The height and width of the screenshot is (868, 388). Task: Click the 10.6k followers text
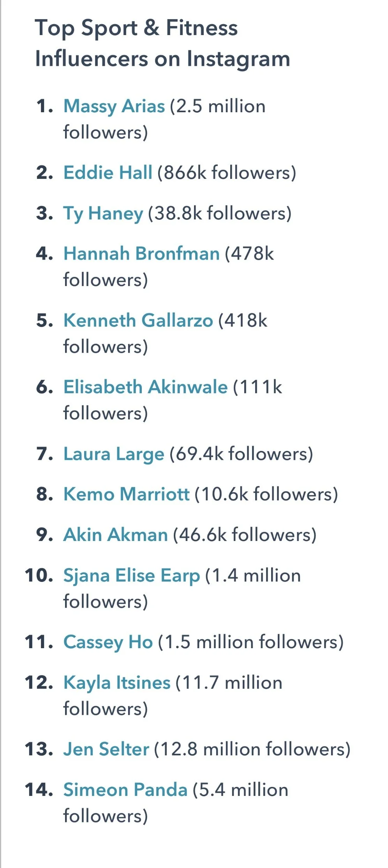click(x=266, y=495)
